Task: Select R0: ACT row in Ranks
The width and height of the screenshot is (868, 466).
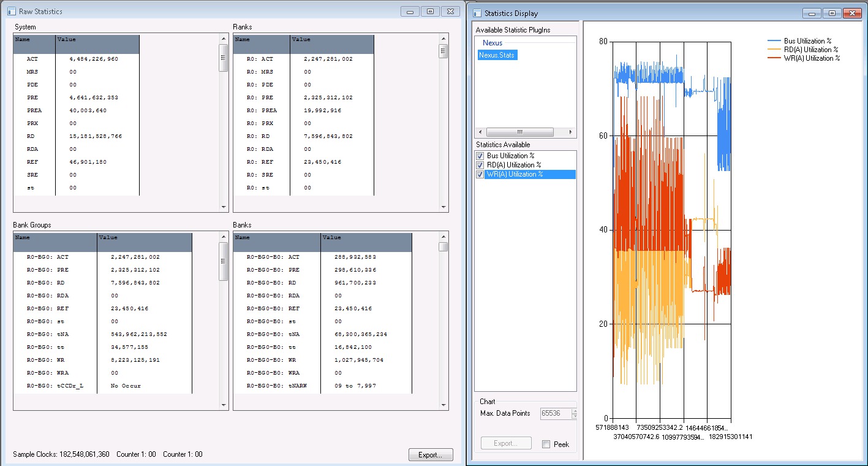Action: click(303, 59)
